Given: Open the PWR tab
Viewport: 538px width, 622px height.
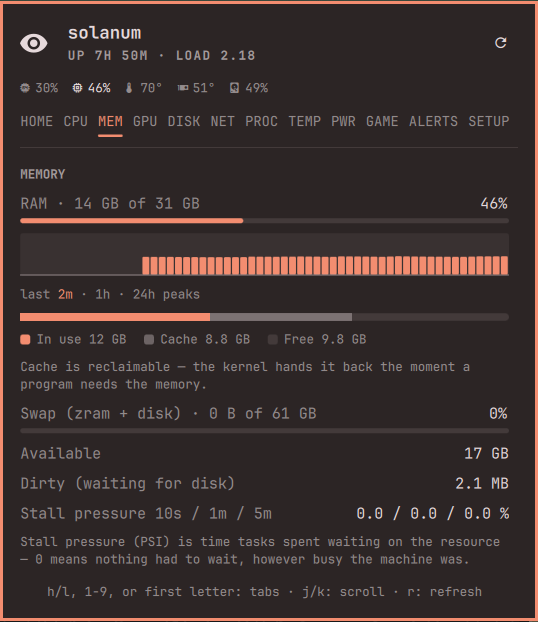Looking at the screenshot, I should 343,121.
